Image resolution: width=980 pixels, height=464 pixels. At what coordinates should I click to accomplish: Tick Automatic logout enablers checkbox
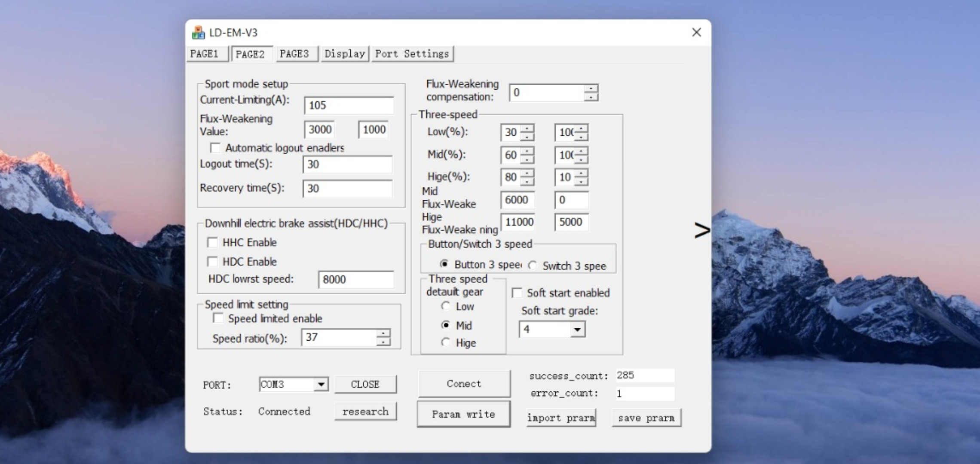[x=215, y=148]
